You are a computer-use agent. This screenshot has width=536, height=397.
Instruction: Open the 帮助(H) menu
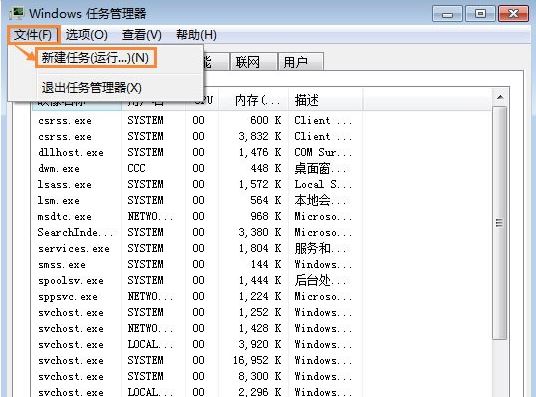196,35
